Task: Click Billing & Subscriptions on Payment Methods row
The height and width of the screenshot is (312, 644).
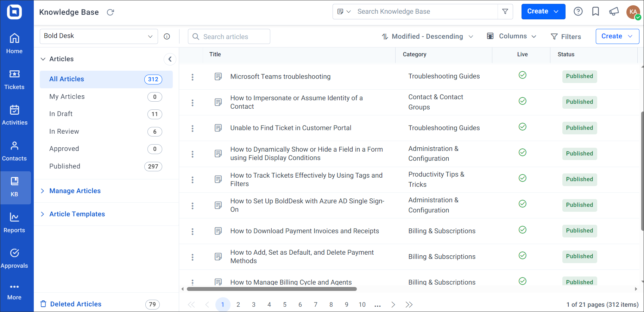Action: [x=442, y=257]
